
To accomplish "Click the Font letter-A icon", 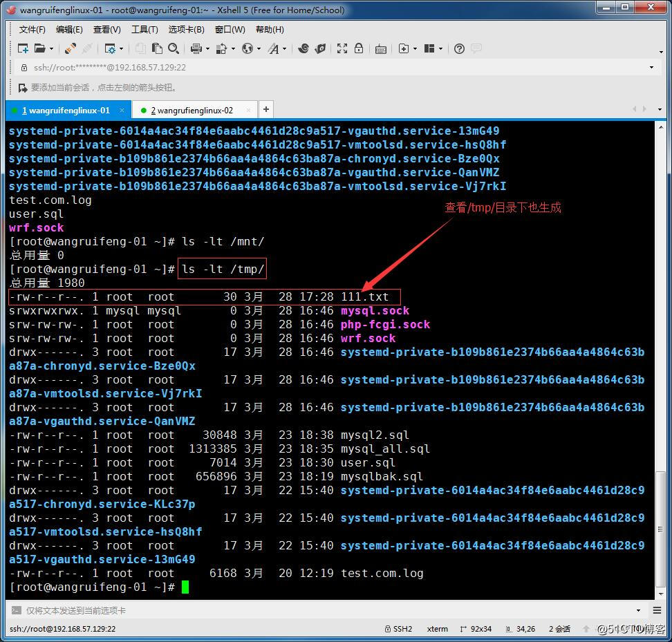I will tap(273, 49).
